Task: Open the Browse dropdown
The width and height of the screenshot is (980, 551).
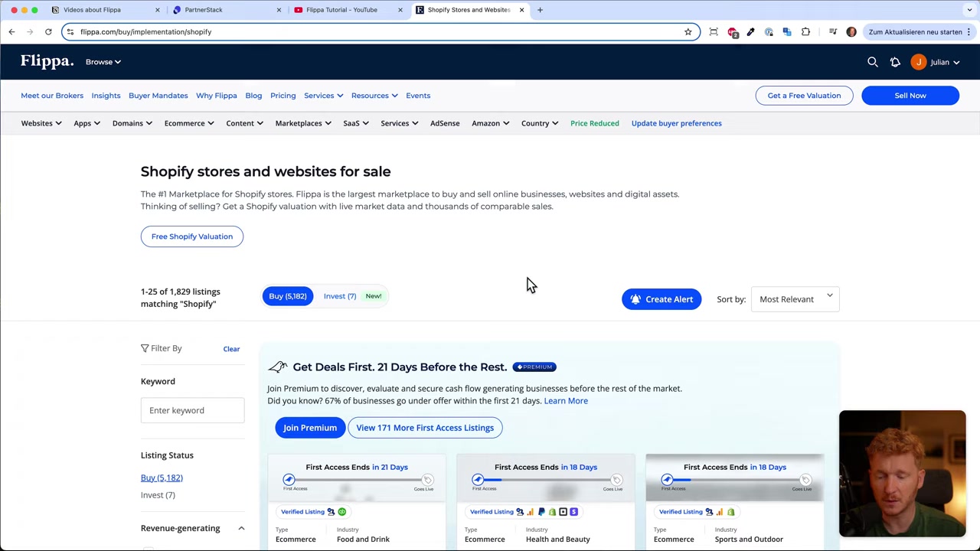Action: pos(103,62)
